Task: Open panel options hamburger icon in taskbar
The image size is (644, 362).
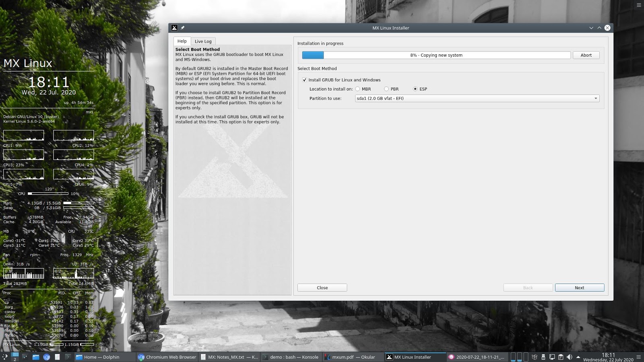Action: coord(639,357)
